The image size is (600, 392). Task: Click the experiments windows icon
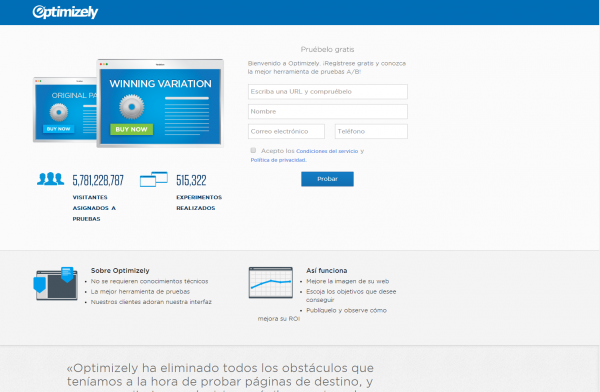coord(154,179)
